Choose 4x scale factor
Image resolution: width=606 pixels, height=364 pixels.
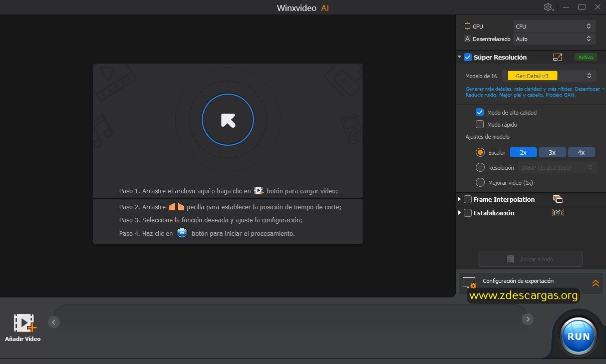[581, 152]
